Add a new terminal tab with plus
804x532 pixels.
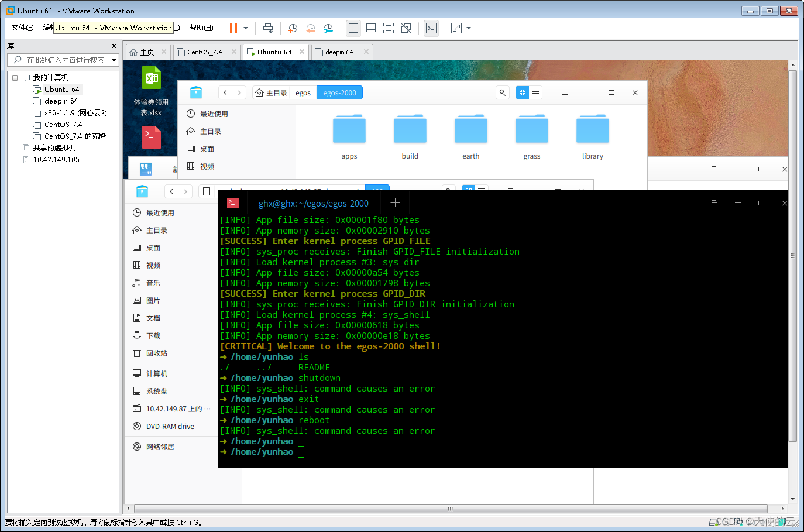tap(395, 202)
